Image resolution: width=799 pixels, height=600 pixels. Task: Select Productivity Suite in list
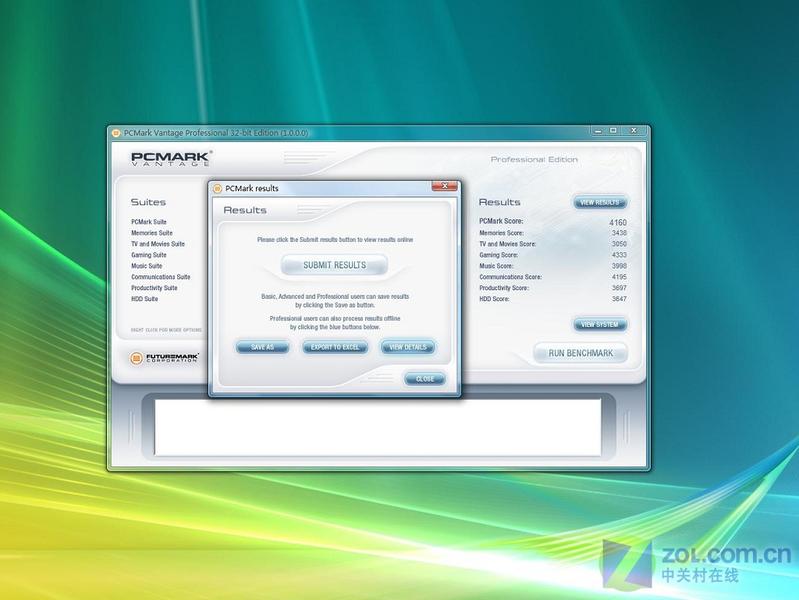pos(154,288)
